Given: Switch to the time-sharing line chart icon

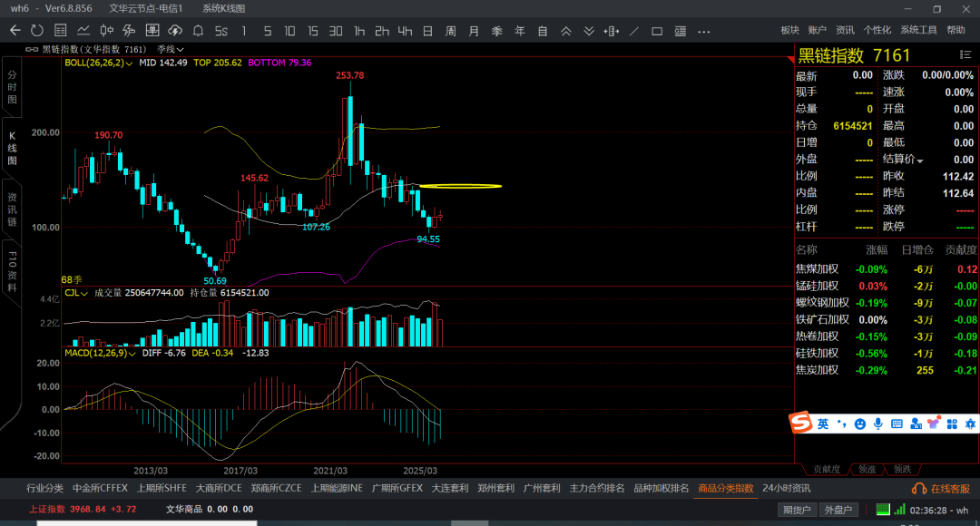Looking at the screenshot, I should point(83,30).
